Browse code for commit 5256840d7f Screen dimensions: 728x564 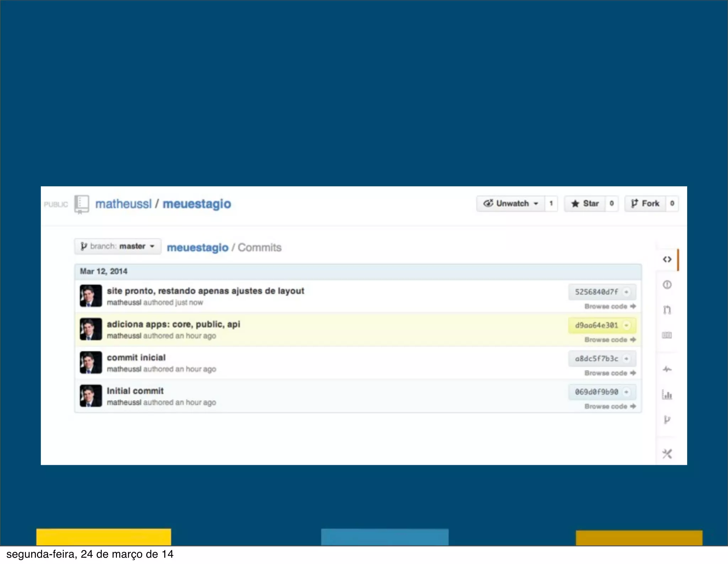610,306
